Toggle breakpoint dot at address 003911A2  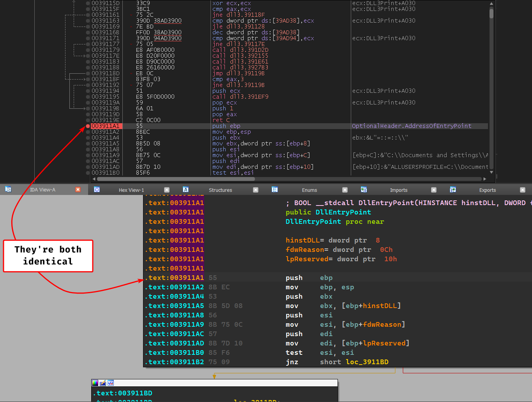point(88,132)
